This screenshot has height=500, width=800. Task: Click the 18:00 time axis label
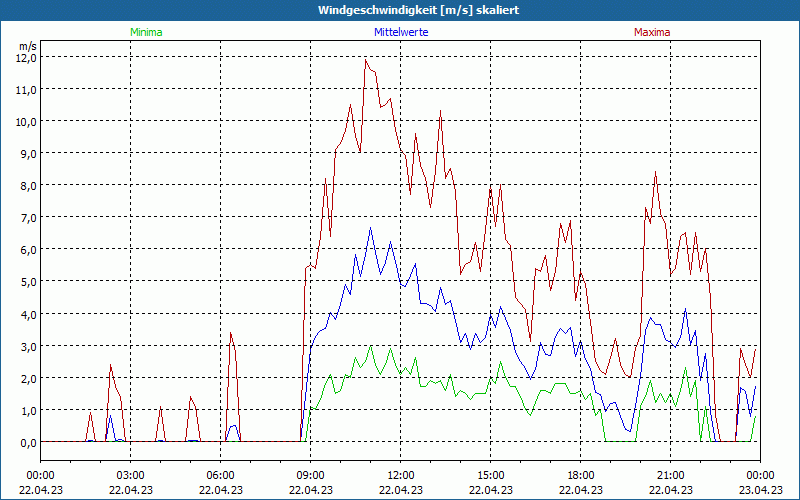[x=581, y=476]
